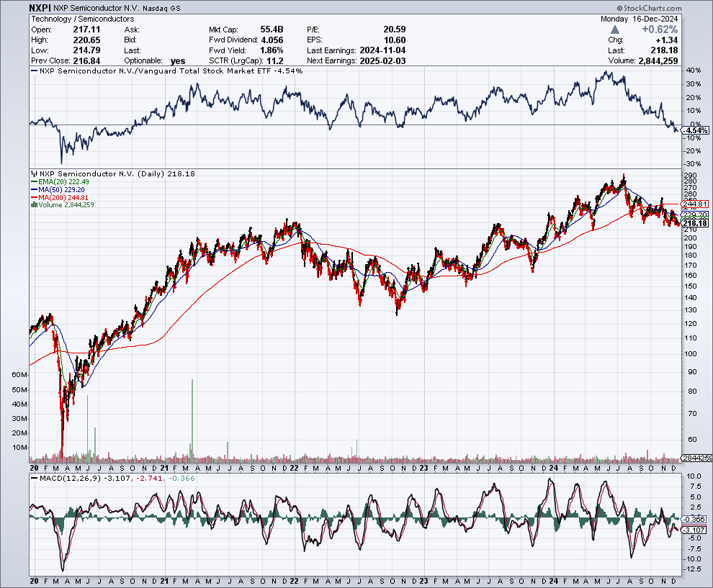The width and height of the screenshot is (713, 588).
Task: Click the +0.62% percent change
Action: click(x=660, y=30)
